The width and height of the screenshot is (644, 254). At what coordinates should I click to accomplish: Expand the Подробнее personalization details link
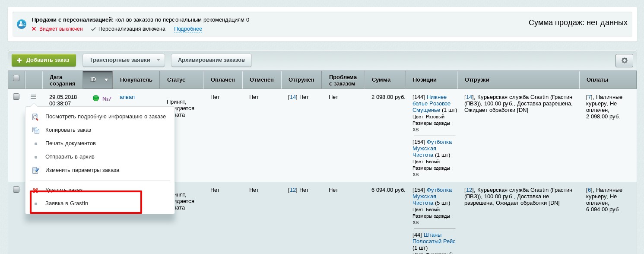[x=188, y=29]
